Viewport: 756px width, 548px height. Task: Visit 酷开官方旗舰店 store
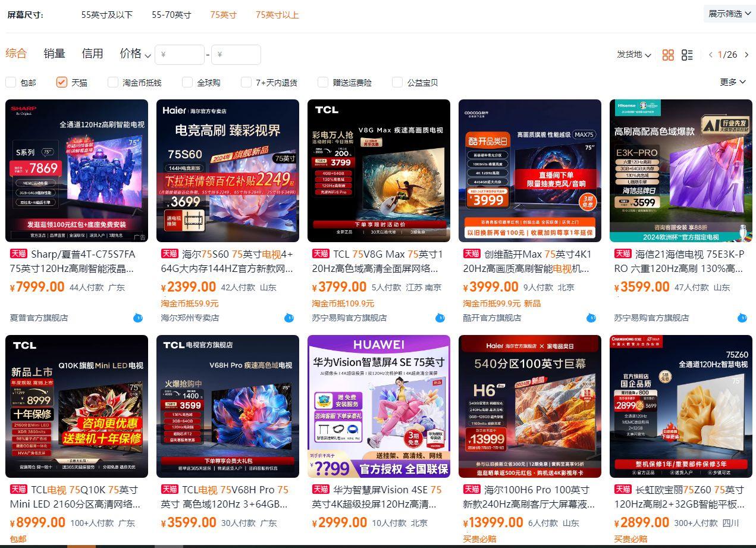pos(493,318)
